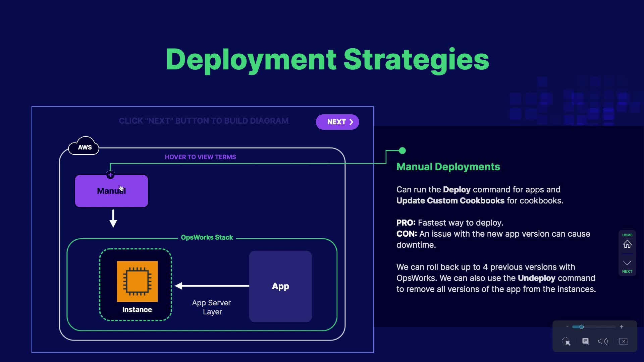Open the captions speech bubble icon
Screen dimensions: 644x362
[x=585, y=341]
